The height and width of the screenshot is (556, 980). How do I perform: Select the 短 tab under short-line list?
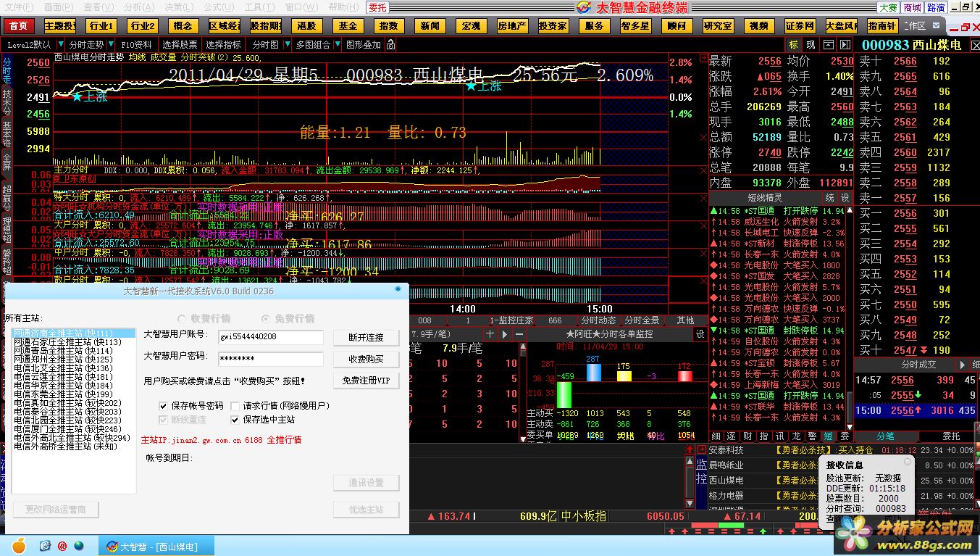click(x=829, y=436)
